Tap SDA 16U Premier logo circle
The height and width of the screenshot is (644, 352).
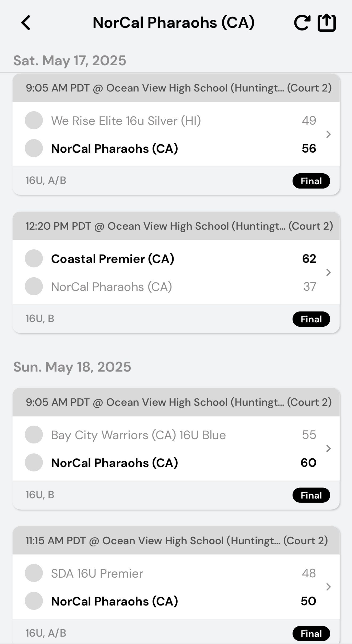click(x=34, y=573)
